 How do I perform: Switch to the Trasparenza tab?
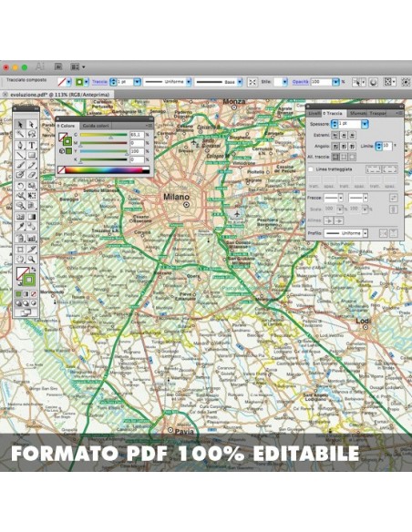click(x=377, y=113)
